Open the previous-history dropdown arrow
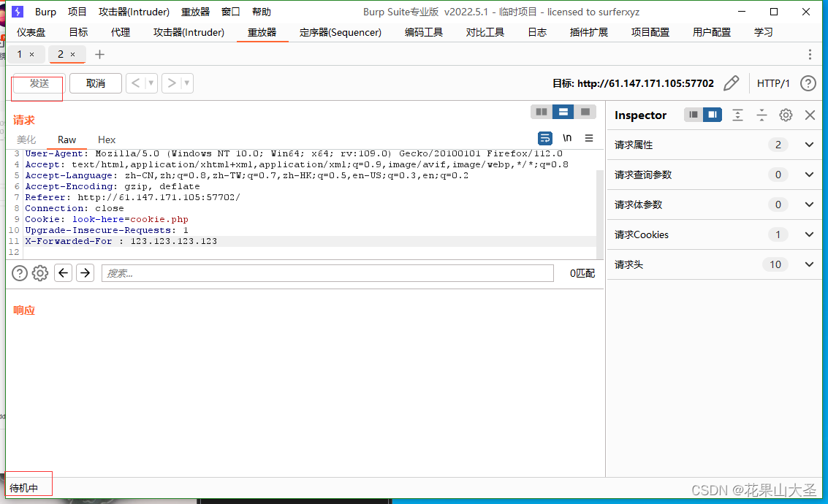Viewport: 828px width, 504px height. click(151, 83)
